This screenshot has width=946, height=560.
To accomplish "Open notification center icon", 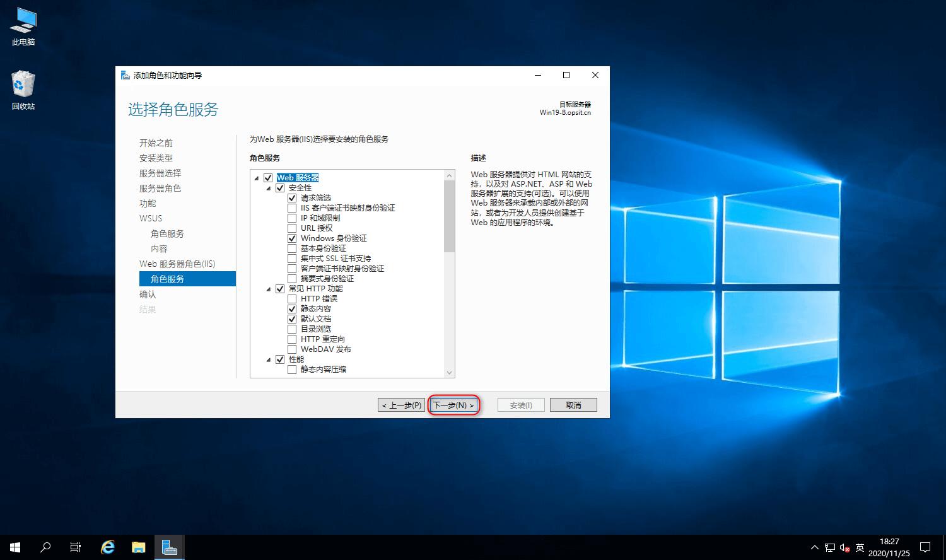I will tap(925, 547).
